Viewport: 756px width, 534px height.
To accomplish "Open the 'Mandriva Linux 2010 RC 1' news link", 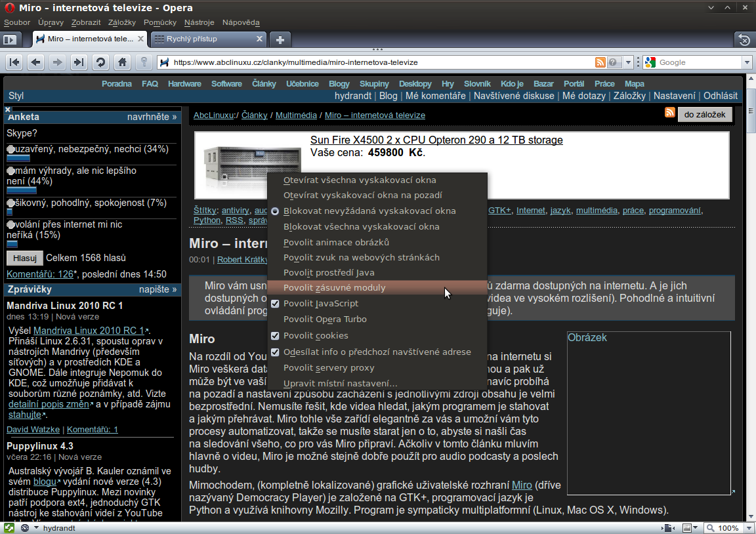I will (89, 331).
